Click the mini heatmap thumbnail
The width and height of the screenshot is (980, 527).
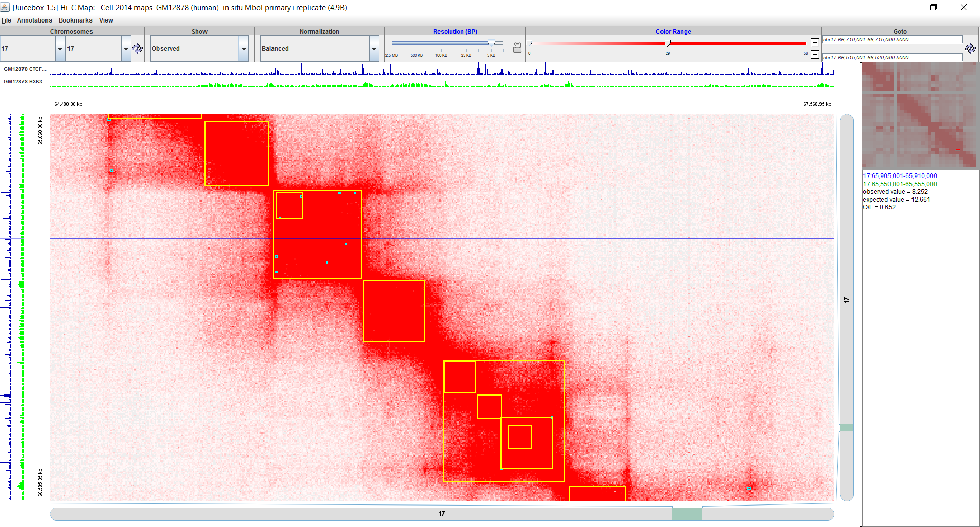(920, 116)
